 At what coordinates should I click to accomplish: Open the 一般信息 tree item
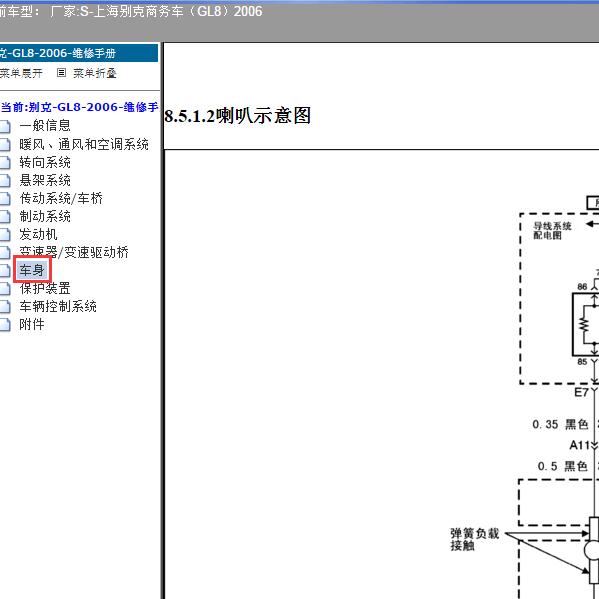(x=45, y=126)
